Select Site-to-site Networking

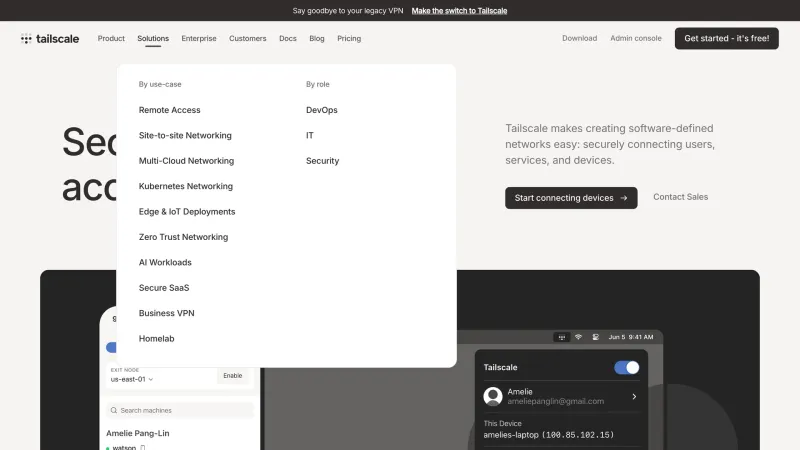click(185, 135)
